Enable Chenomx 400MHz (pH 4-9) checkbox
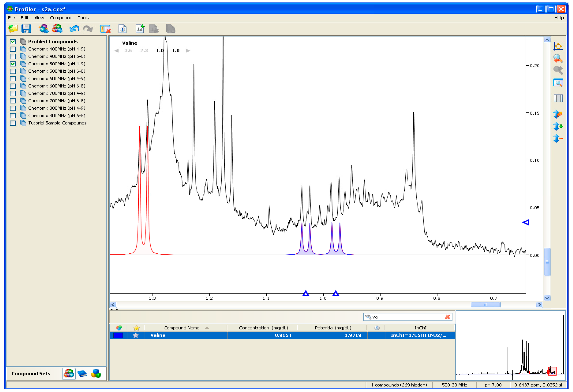Viewport: 573px width, 392px height. click(13, 49)
